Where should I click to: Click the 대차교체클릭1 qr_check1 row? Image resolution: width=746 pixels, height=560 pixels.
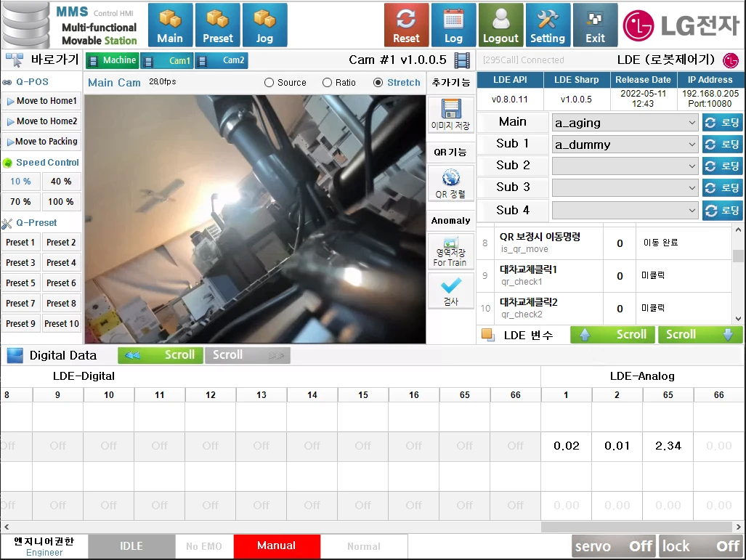[604, 276]
